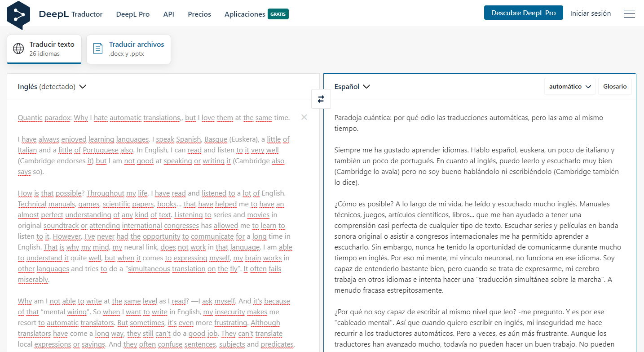Open the automático formality dropdown

click(569, 86)
